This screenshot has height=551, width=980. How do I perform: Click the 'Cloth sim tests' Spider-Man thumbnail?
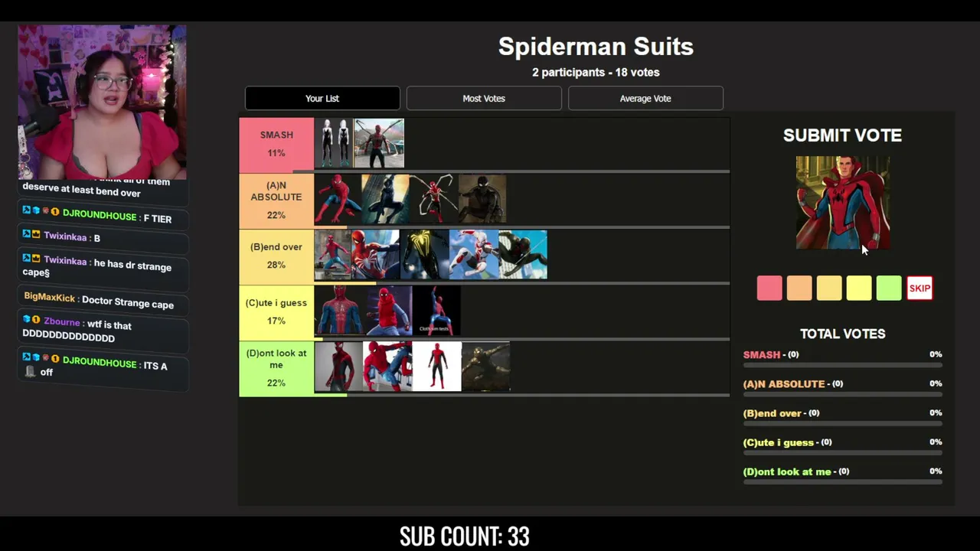coord(436,311)
